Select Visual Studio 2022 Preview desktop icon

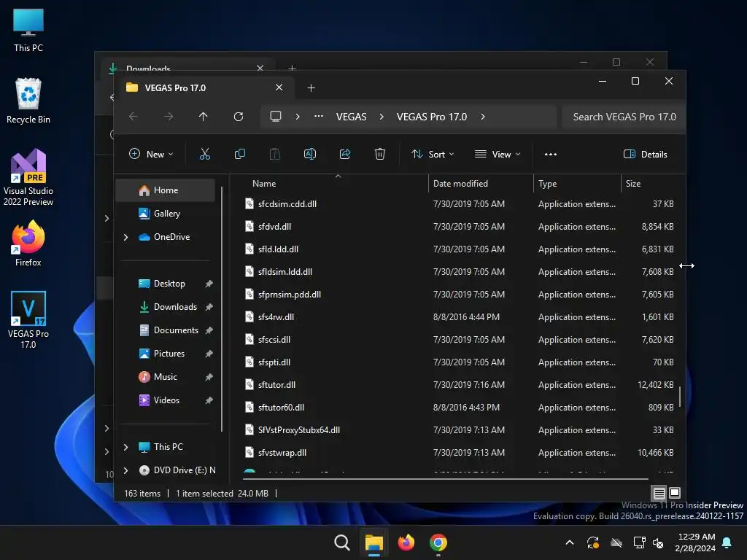(28, 177)
